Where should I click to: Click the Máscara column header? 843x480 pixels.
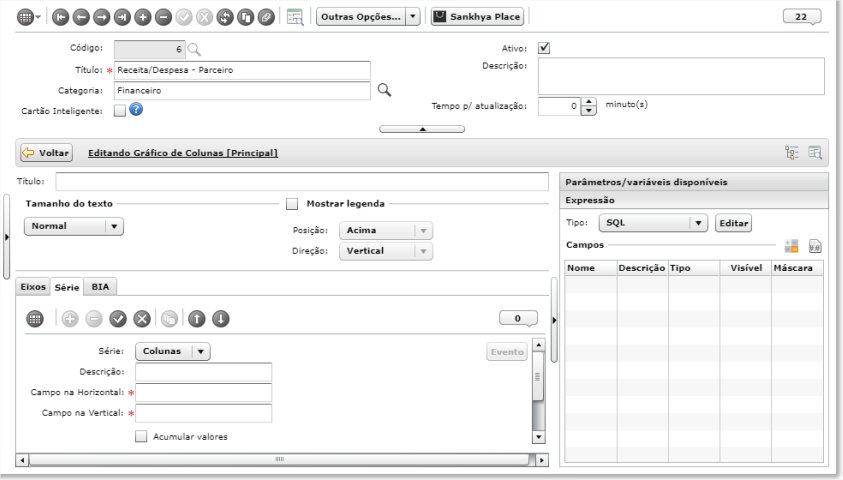tap(797, 268)
